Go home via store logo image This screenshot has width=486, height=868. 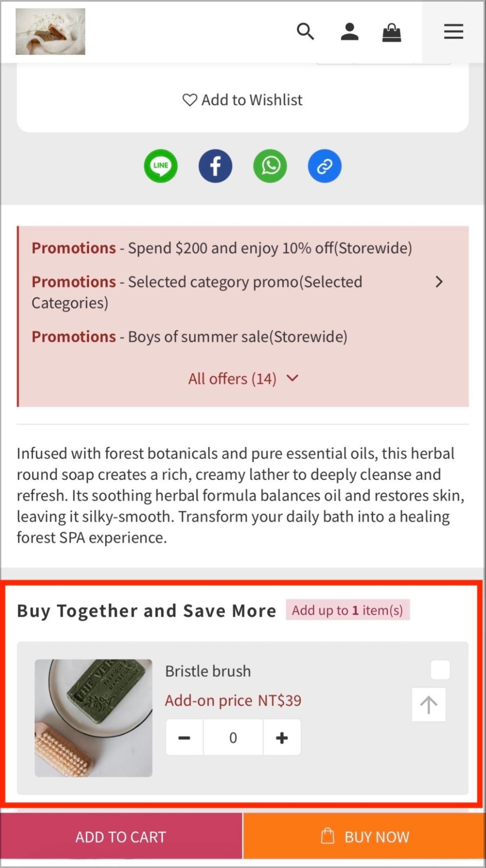click(x=50, y=31)
